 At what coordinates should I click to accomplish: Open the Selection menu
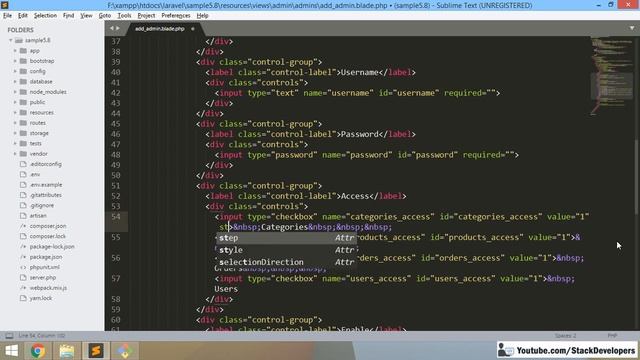(45, 16)
